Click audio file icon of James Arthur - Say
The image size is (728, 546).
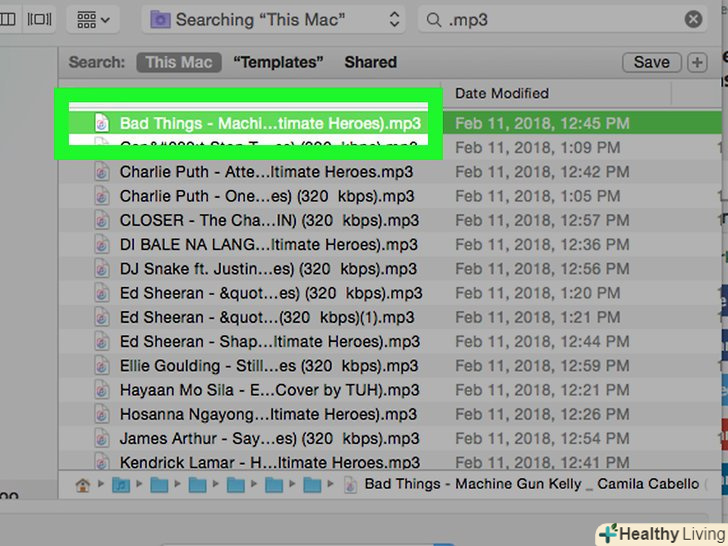point(102,438)
